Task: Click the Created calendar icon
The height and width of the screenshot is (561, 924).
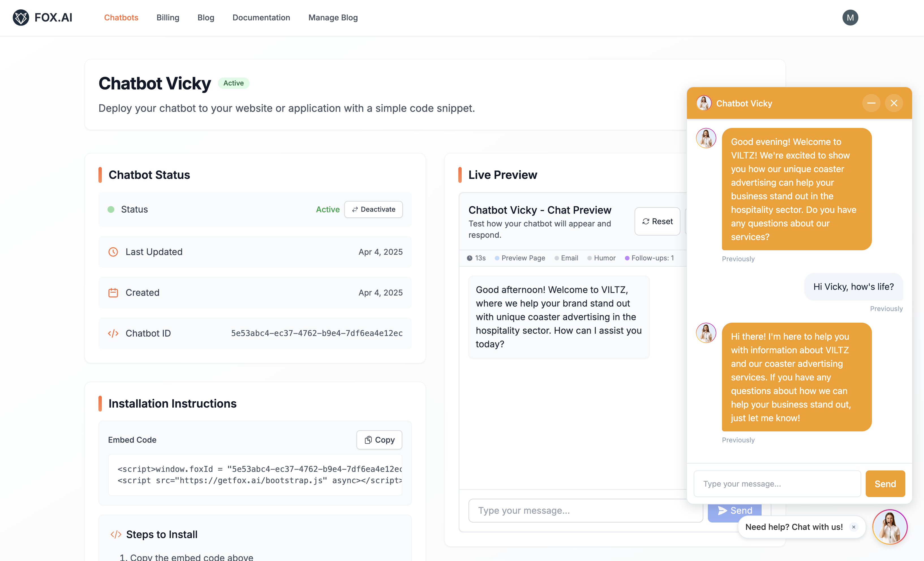Action: click(113, 293)
